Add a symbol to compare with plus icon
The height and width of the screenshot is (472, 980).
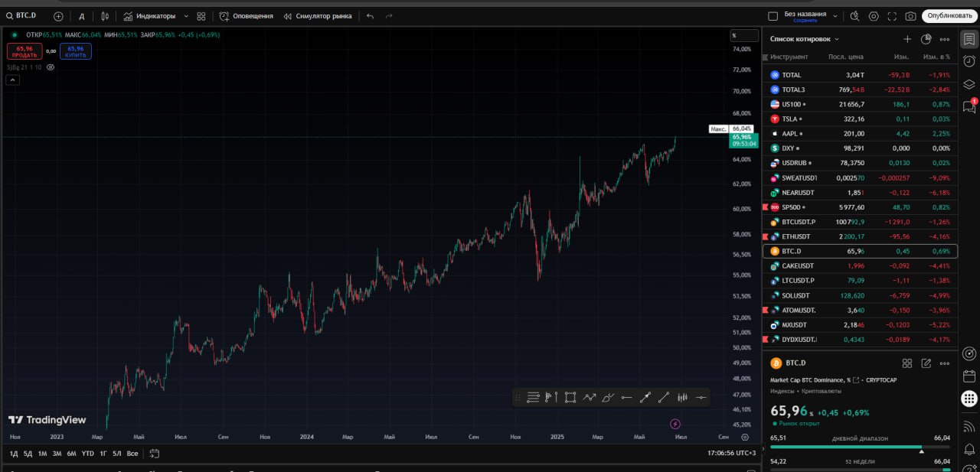pos(58,15)
